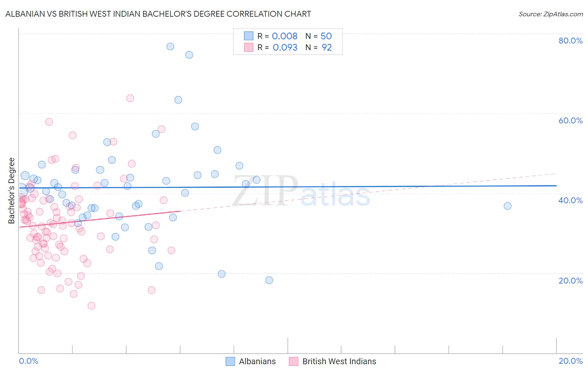Click the ZIPatlas watermark logo
Image resolution: width=588 pixels, height=373 pixels.
pyautogui.click(x=301, y=191)
